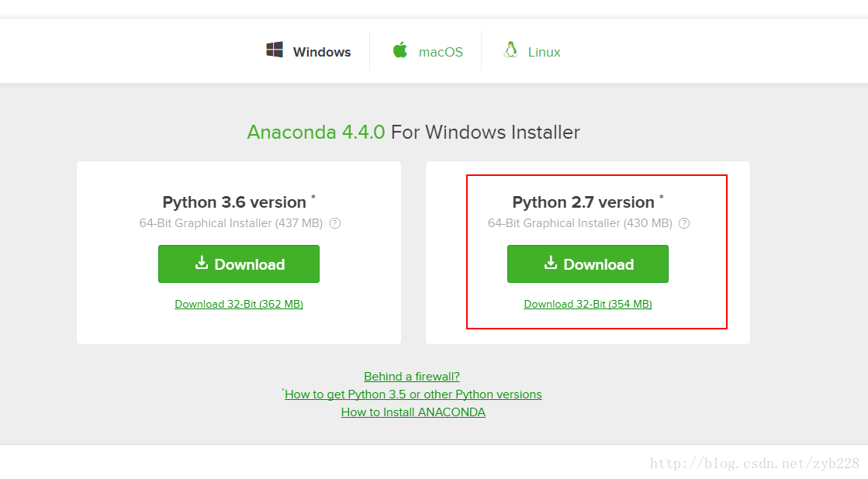Download the Python 2.7 64-Bit installer
Image resolution: width=868 pixels, height=479 pixels.
tap(588, 264)
